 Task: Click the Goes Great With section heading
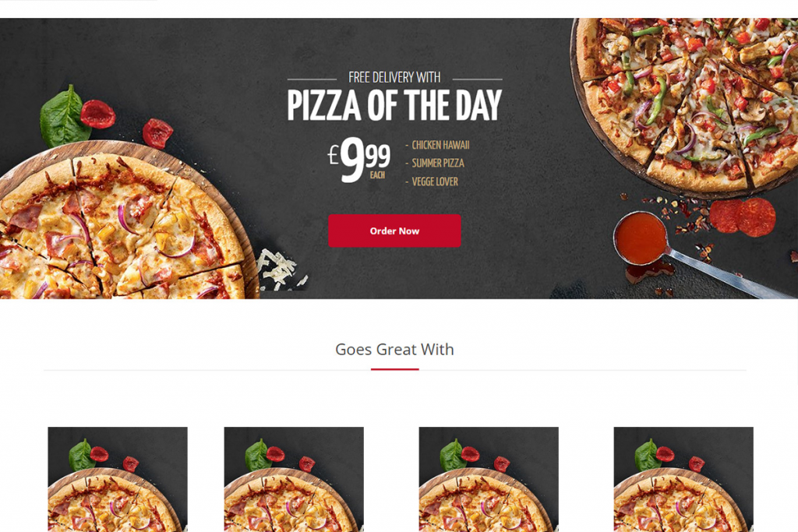tap(394, 350)
